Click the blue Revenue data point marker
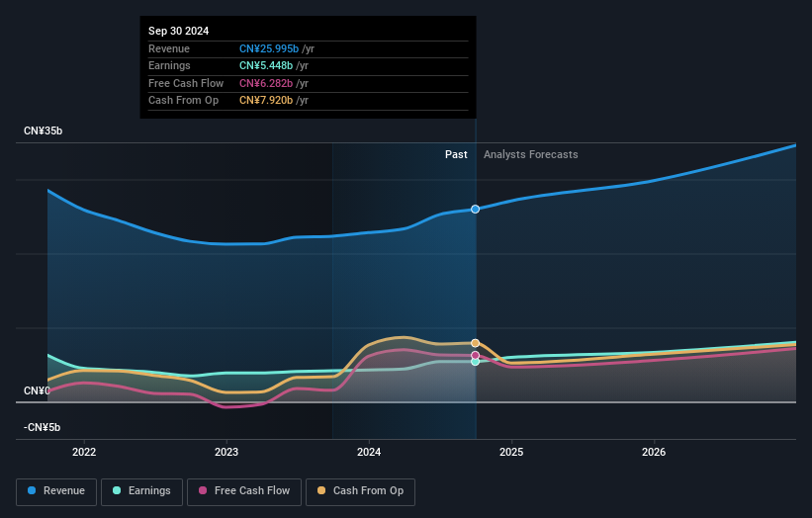 point(475,209)
